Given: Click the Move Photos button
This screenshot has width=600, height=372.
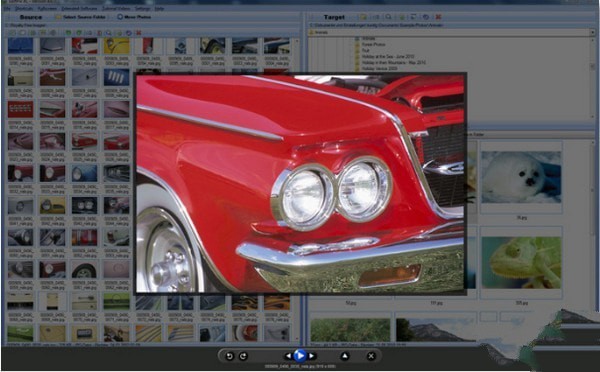Looking at the screenshot, I should [x=134, y=17].
